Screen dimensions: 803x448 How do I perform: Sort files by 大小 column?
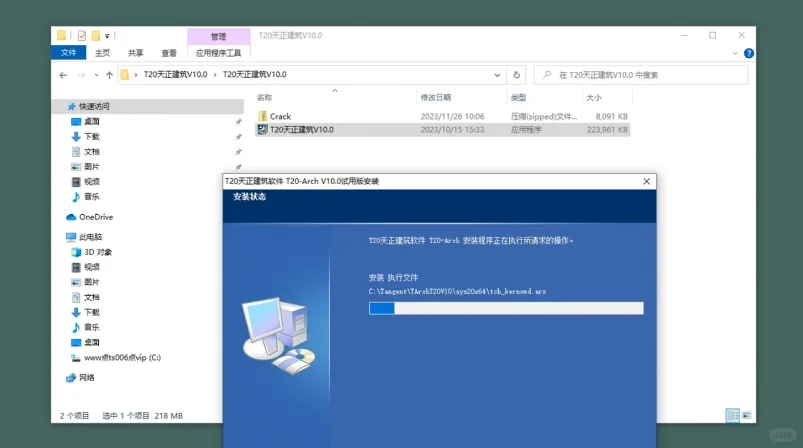pos(594,97)
